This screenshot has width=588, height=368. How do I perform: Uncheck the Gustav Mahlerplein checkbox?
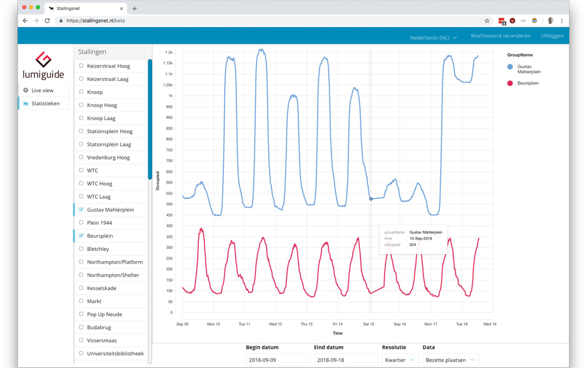coord(81,210)
